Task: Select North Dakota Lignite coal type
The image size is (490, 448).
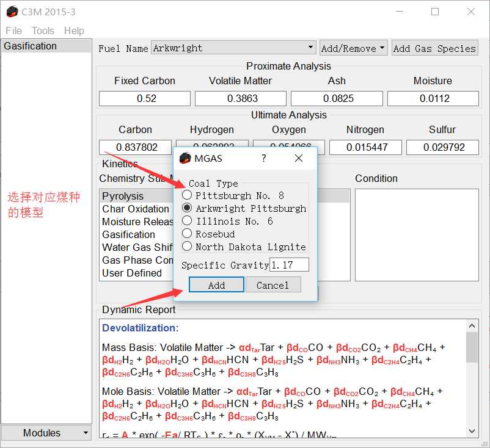Action: coord(187,247)
